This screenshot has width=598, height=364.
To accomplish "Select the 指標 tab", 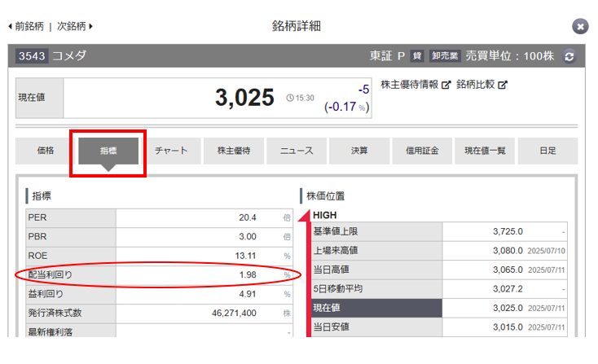I will pyautogui.click(x=108, y=151).
